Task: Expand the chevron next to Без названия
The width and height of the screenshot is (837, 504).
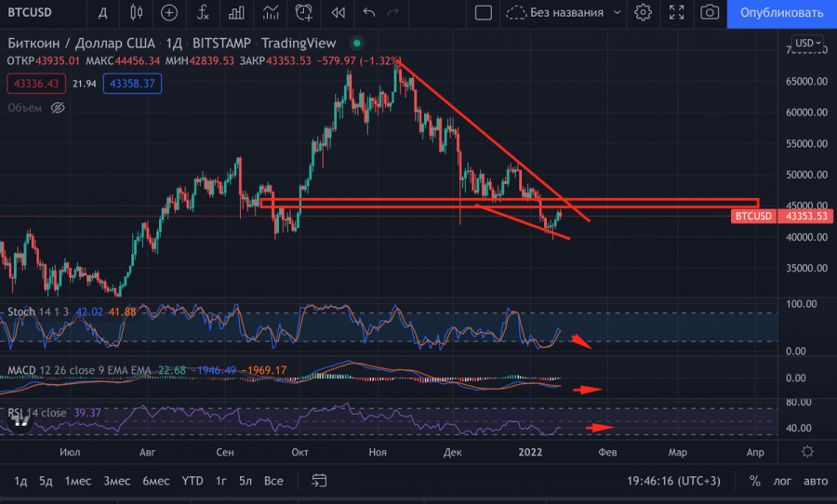Action: pos(618,12)
